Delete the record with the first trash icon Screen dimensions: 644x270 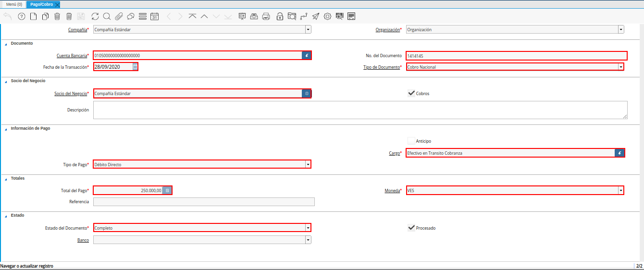[57, 16]
